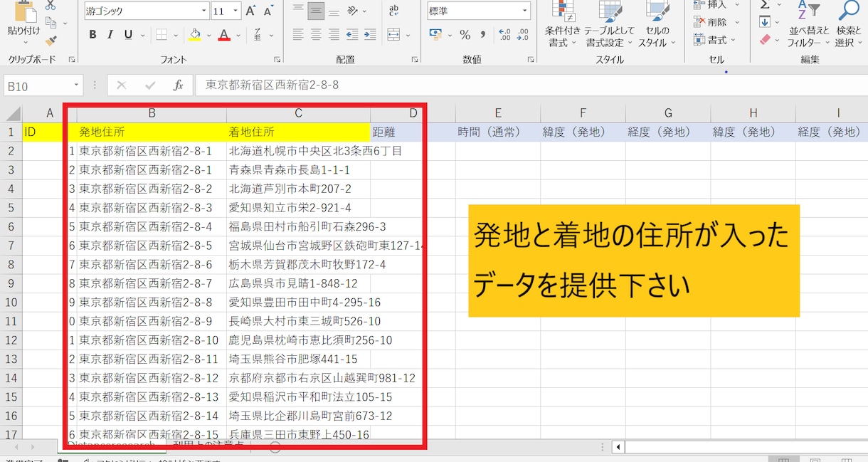Image resolution: width=868 pixels, height=462 pixels.
Task: Click the AutoSum sigma icon
Action: pyautogui.click(x=765, y=5)
